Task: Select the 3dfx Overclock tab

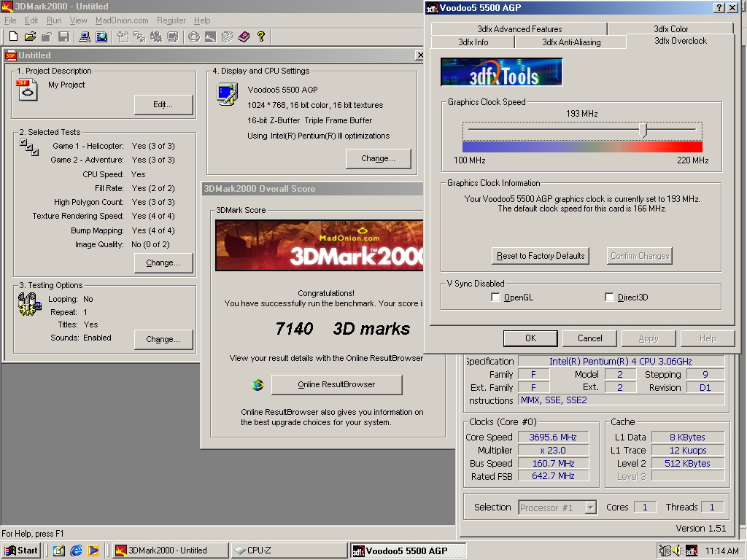Action: tap(681, 41)
